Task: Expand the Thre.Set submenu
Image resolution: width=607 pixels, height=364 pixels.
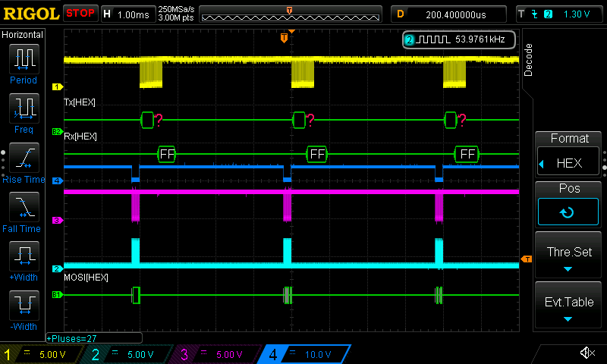Action: coord(568,257)
